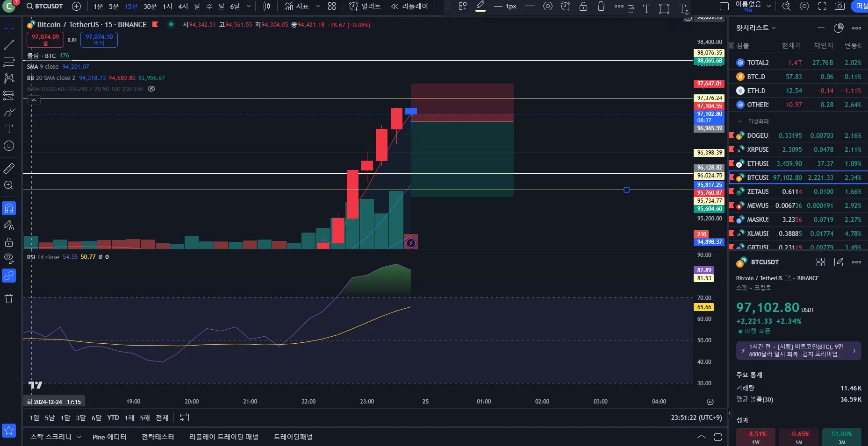Open chart settings hexagon icon in top bar
Image resolution: width=868 pixels, height=446 pixels.
[804, 6]
